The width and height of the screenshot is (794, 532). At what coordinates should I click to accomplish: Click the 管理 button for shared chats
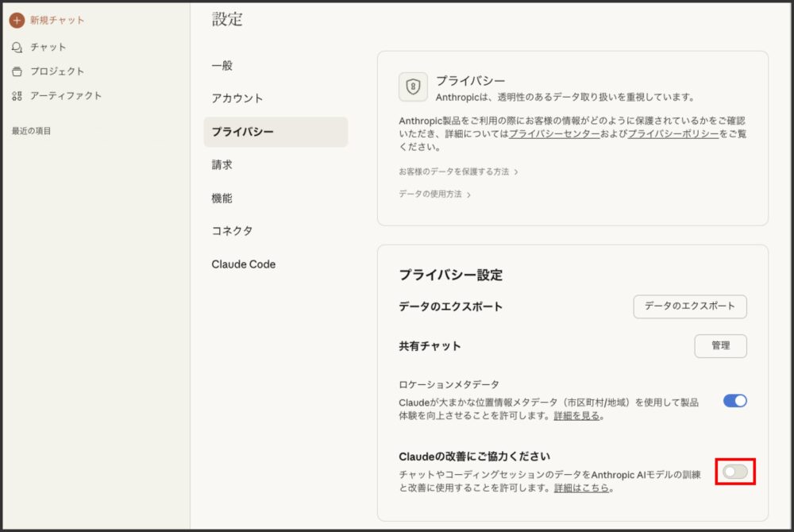[x=720, y=346]
